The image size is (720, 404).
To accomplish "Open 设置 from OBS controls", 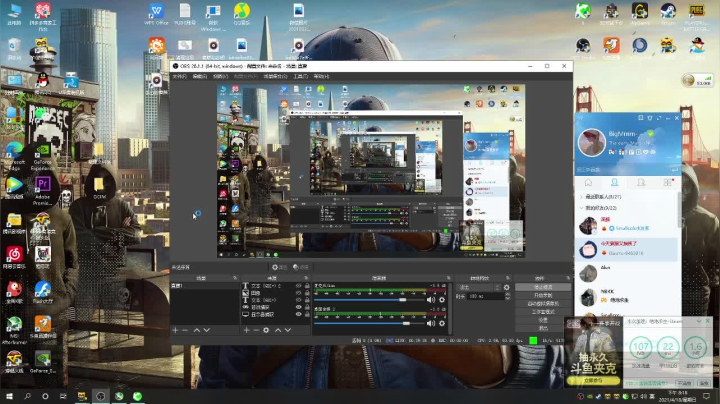I will click(x=543, y=320).
